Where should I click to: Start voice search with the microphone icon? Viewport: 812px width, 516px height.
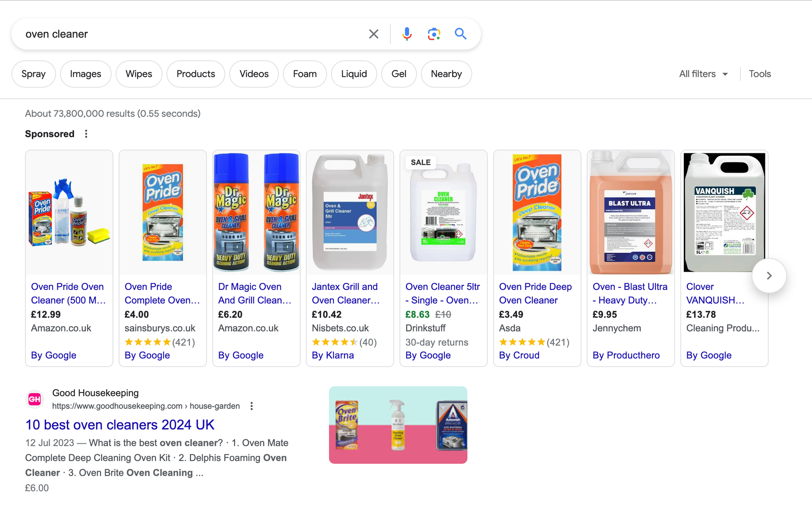(x=407, y=34)
